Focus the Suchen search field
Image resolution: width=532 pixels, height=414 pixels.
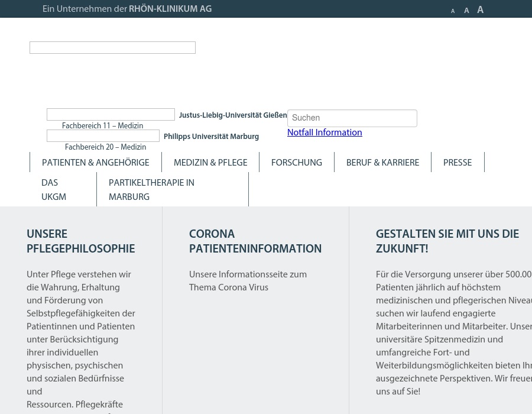pyautogui.click(x=352, y=118)
